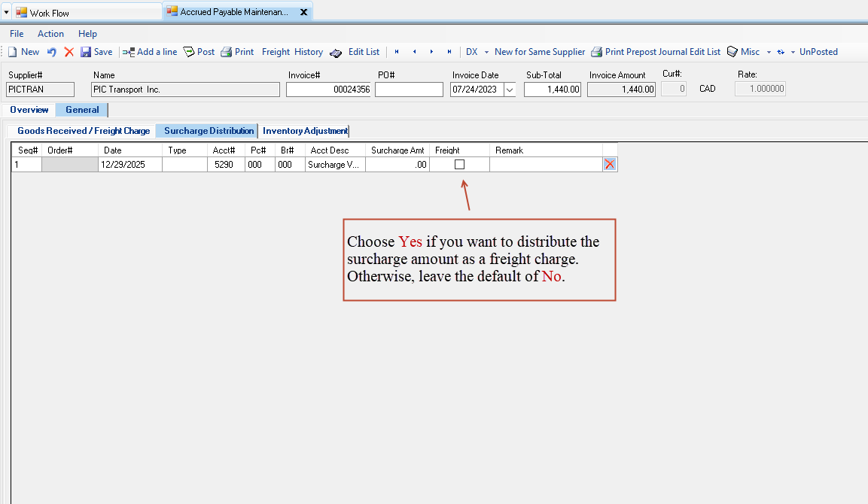The image size is (868, 504).
Task: Expand the Misc dropdown arrow
Action: coord(768,52)
